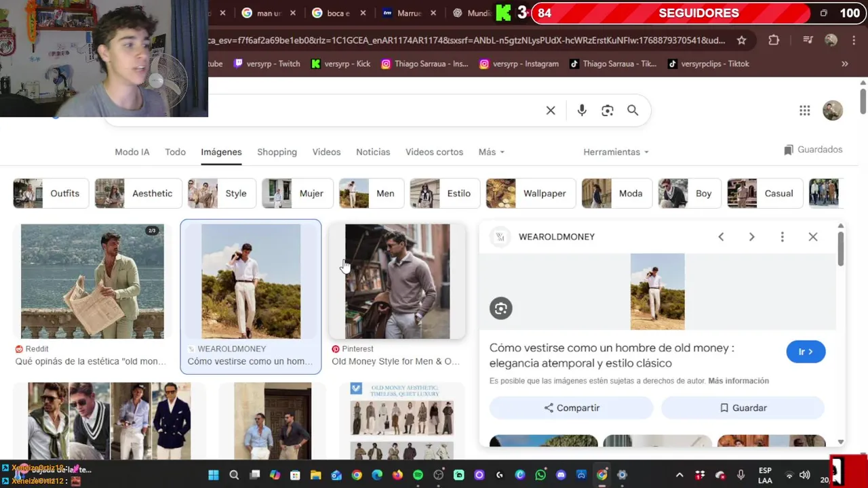The width and height of the screenshot is (868, 488).
Task: Show hidden system tray icons
Action: pos(679,475)
